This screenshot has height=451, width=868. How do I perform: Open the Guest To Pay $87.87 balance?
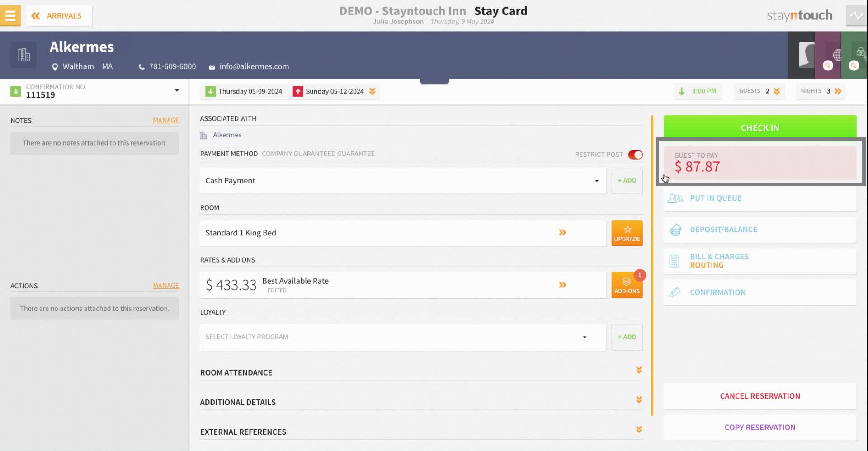click(760, 163)
